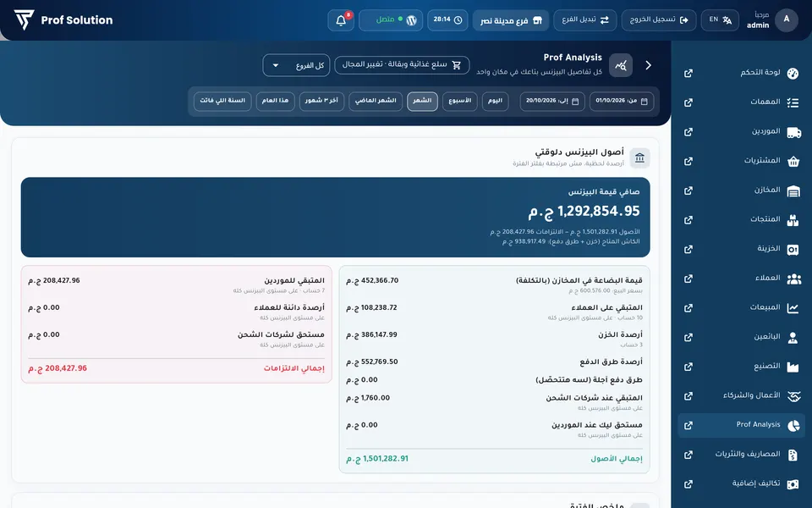Click تسجيل الخروج logout button

(659, 20)
